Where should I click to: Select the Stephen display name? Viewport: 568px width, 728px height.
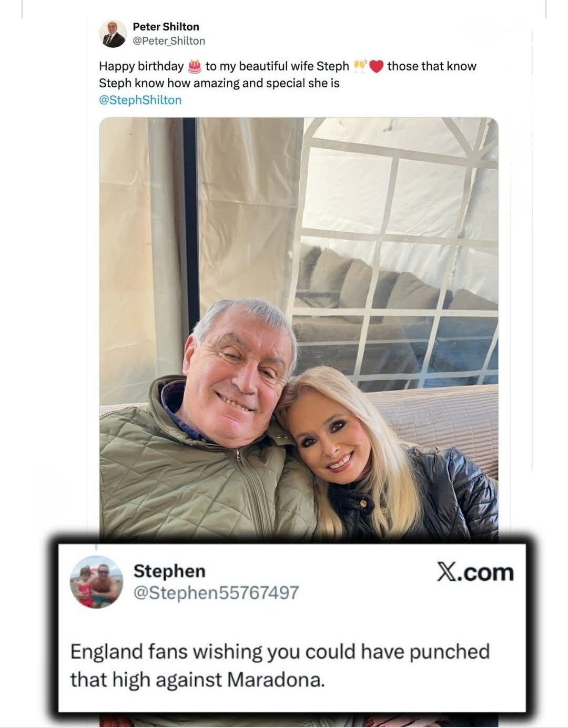(x=169, y=571)
